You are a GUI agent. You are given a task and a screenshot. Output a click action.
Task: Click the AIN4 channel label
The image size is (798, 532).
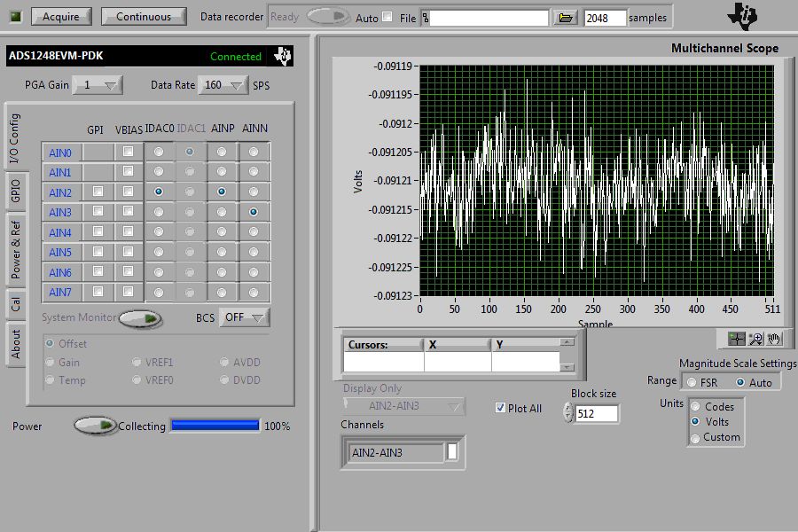point(60,232)
